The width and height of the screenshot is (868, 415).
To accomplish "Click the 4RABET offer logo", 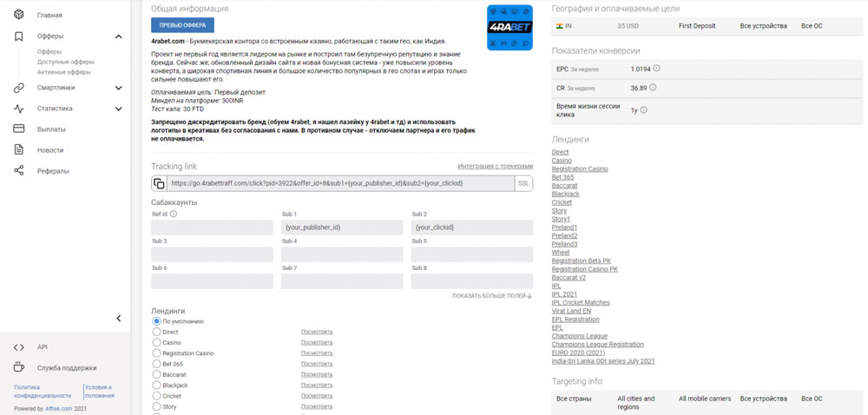I will pos(510,28).
